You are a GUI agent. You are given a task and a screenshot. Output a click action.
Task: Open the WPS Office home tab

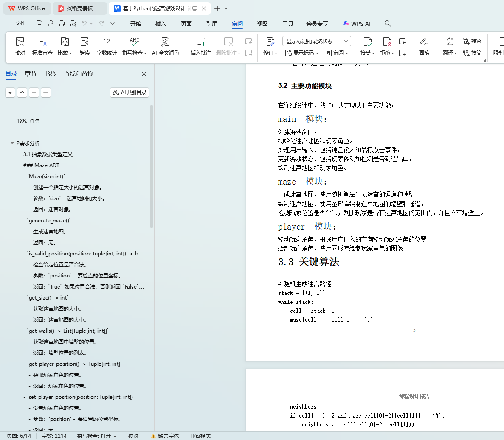[27, 8]
